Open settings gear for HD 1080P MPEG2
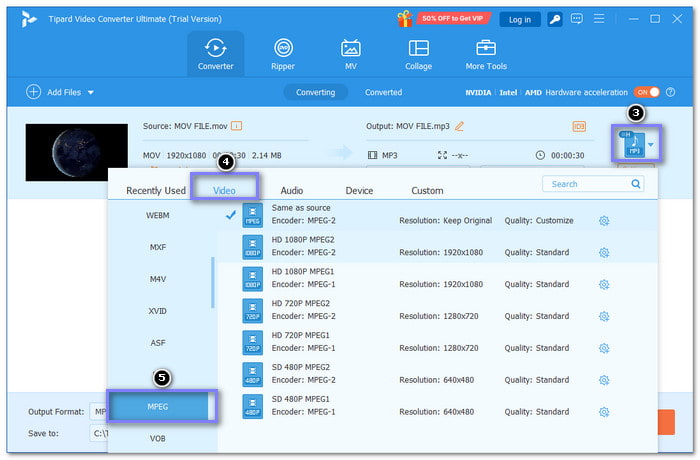The width and height of the screenshot is (700, 460). click(x=604, y=252)
